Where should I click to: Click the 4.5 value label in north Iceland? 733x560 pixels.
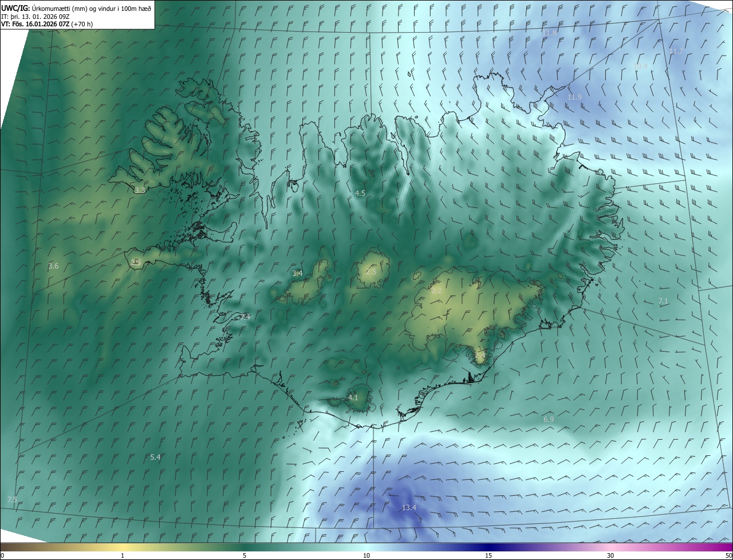(360, 194)
